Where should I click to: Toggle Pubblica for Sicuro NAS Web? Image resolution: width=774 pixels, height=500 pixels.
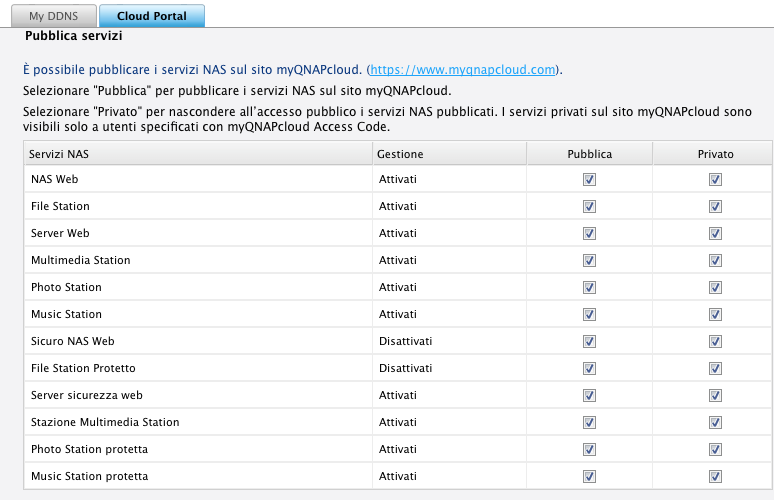(589, 341)
